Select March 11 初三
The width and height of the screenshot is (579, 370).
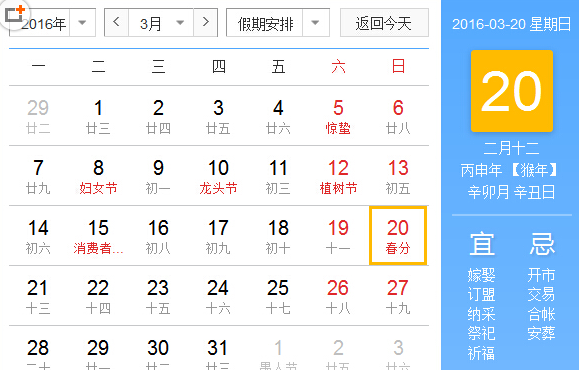pos(278,177)
